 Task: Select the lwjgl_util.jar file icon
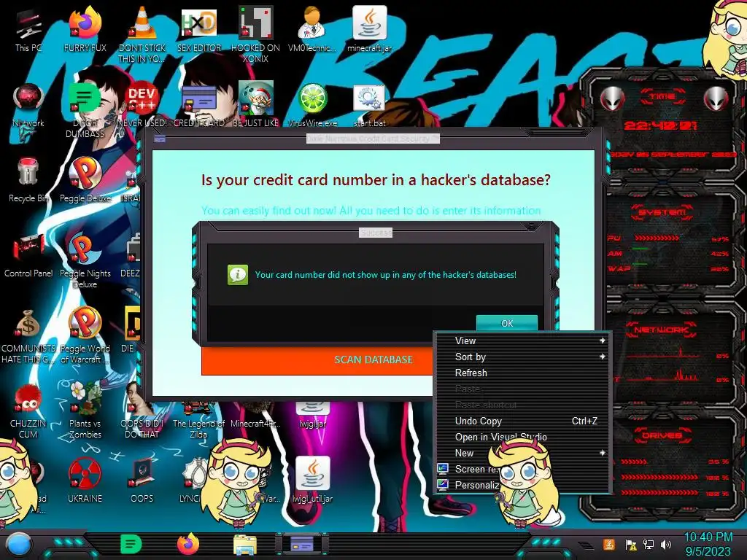312,480
